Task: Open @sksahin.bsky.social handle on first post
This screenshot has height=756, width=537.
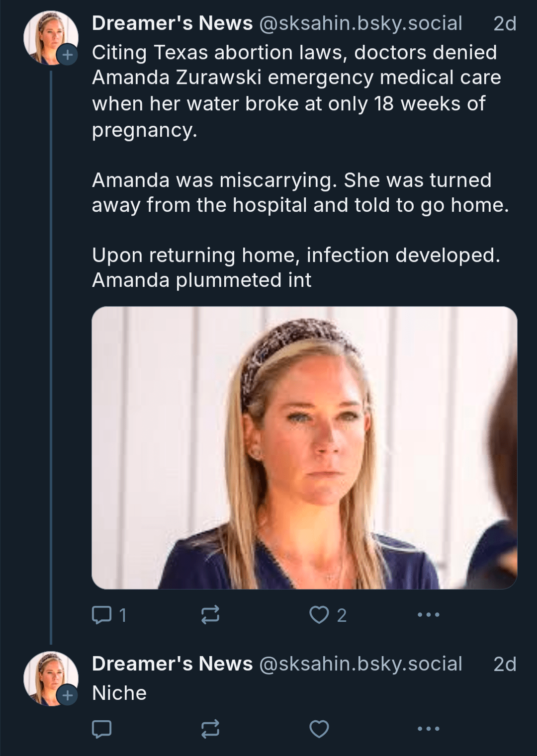Action: tap(360, 23)
